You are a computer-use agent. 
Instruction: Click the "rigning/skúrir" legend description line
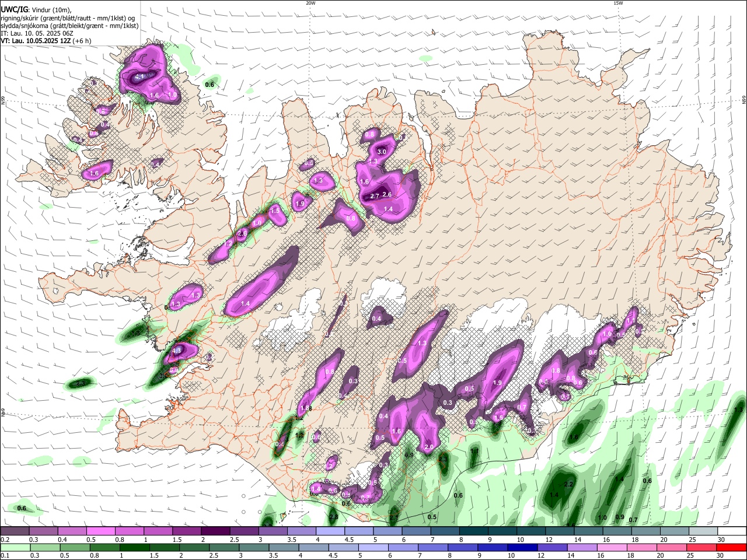coord(68,17)
